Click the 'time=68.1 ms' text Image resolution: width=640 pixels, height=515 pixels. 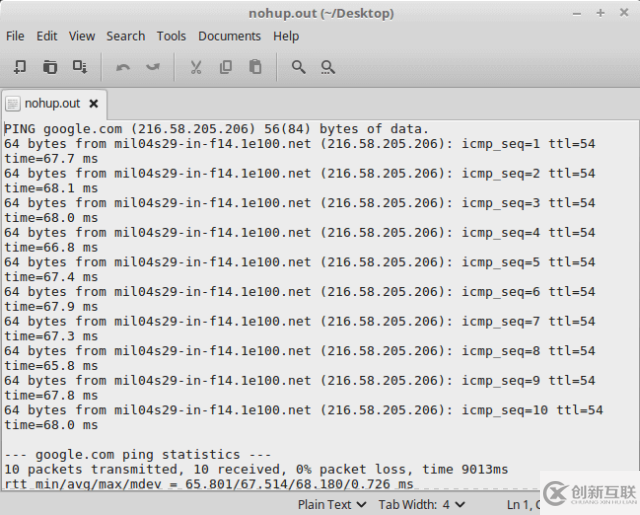pos(51,188)
